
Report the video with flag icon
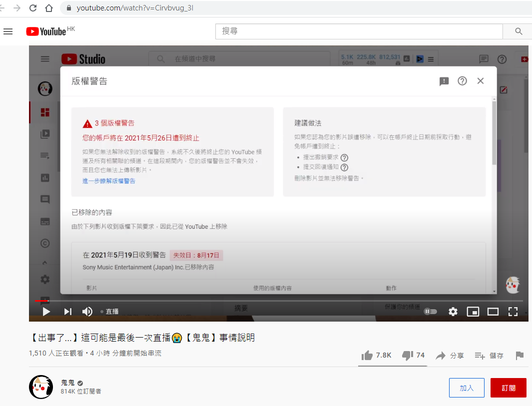tap(520, 356)
